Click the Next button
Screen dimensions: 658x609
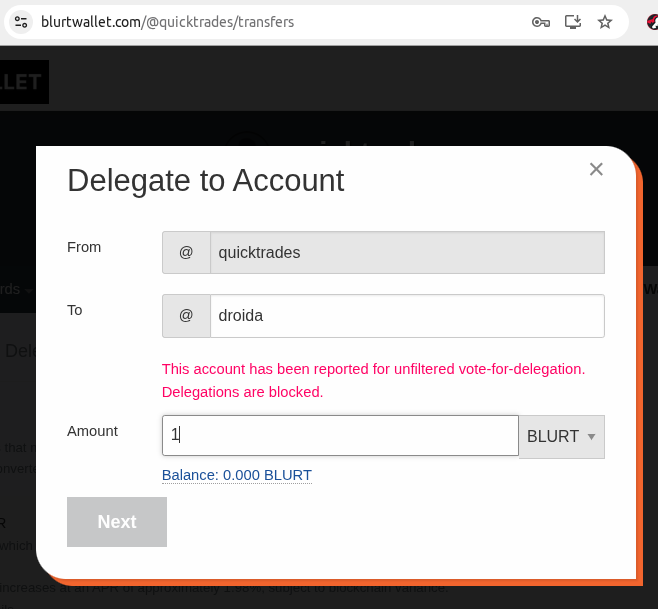[117, 522]
